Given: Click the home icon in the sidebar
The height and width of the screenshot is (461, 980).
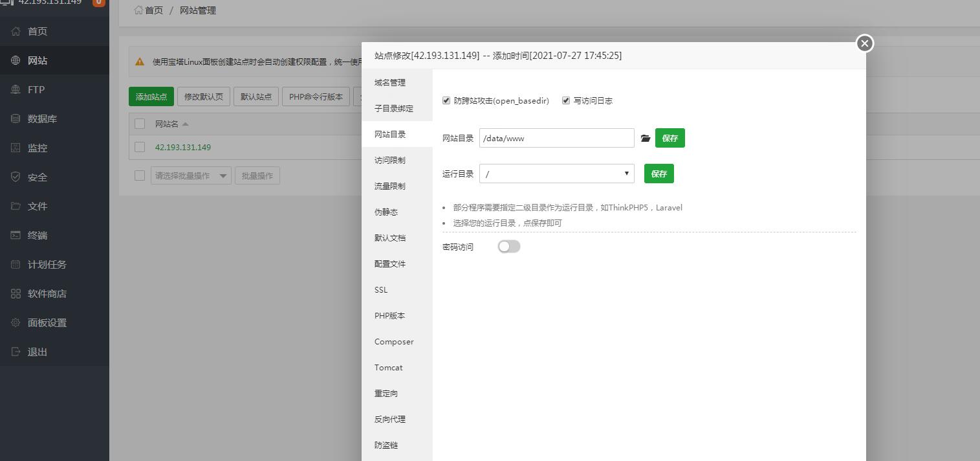Looking at the screenshot, I should 16,31.
